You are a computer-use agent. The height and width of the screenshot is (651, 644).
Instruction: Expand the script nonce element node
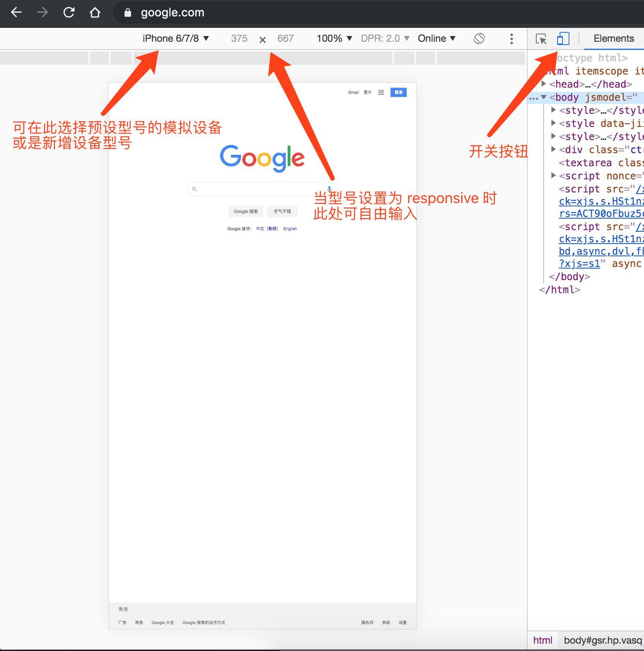pos(553,176)
